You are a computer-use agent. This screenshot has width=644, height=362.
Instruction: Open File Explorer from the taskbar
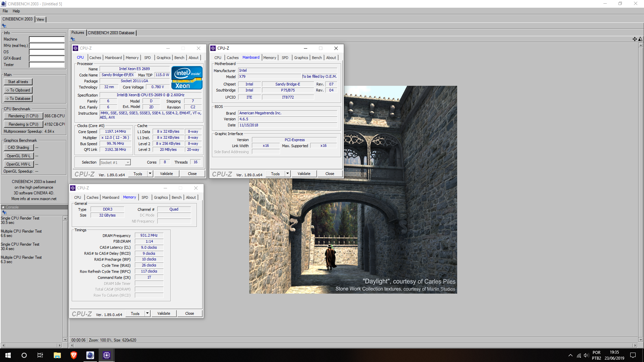click(x=57, y=355)
